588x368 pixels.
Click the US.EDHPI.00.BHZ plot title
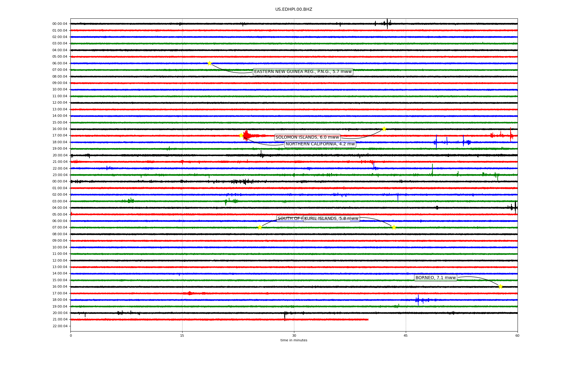[x=294, y=10]
